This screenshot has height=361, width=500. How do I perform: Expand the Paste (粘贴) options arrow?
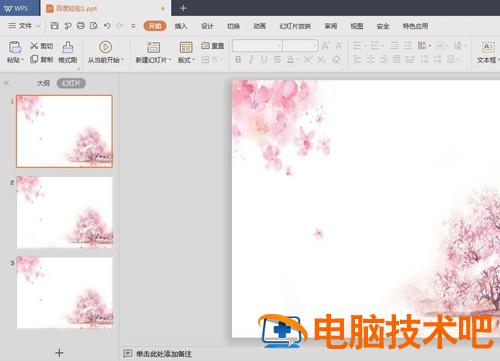tap(22, 60)
